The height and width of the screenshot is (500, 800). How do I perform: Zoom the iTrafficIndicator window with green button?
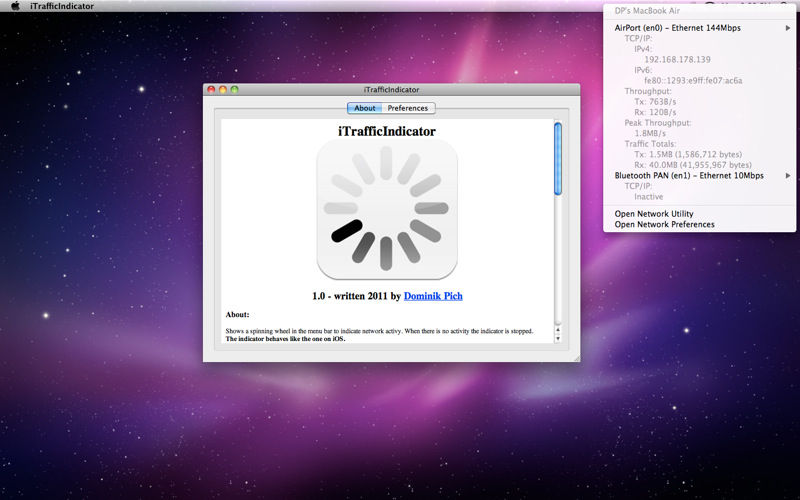click(235, 90)
